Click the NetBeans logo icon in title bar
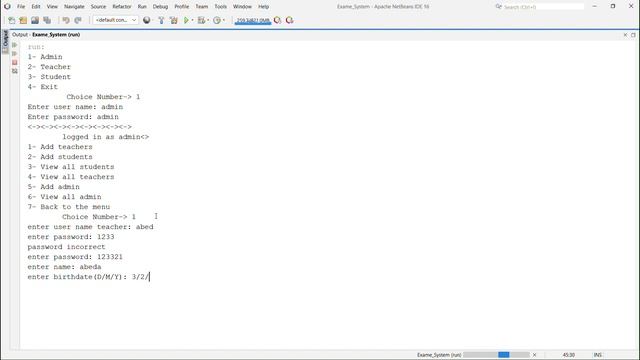640x360 pixels. 7,7
